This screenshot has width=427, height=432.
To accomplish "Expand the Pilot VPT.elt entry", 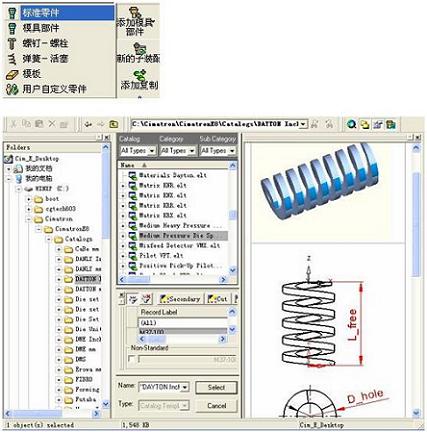I will point(123,256).
